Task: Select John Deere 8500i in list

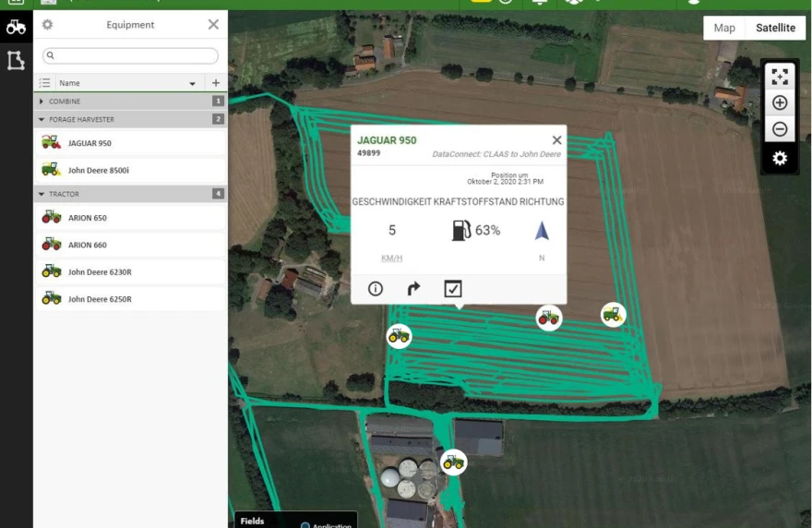Action: (x=130, y=170)
